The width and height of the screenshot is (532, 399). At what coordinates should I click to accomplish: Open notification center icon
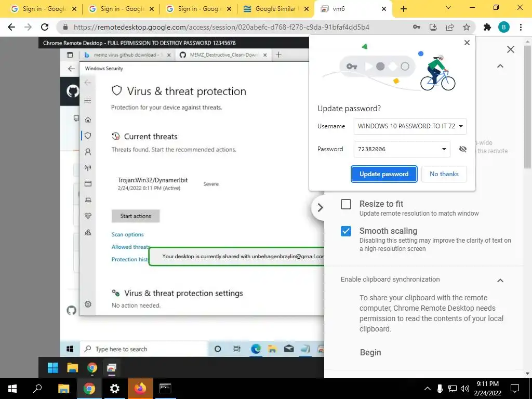pyautogui.click(x=515, y=389)
